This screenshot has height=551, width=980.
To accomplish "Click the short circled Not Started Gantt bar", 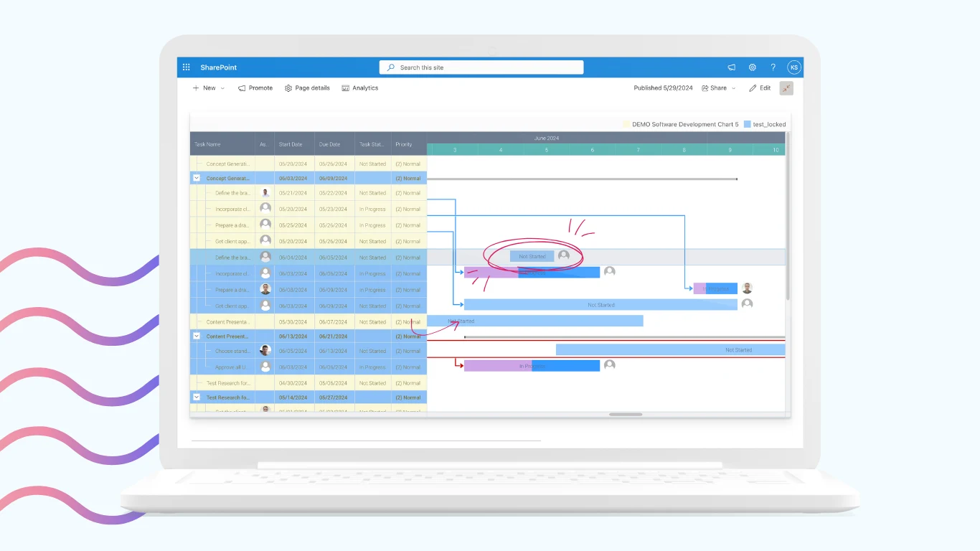I will pos(532,256).
